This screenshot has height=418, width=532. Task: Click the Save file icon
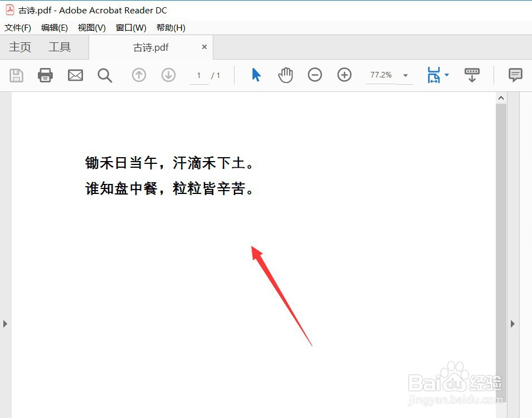[x=16, y=75]
